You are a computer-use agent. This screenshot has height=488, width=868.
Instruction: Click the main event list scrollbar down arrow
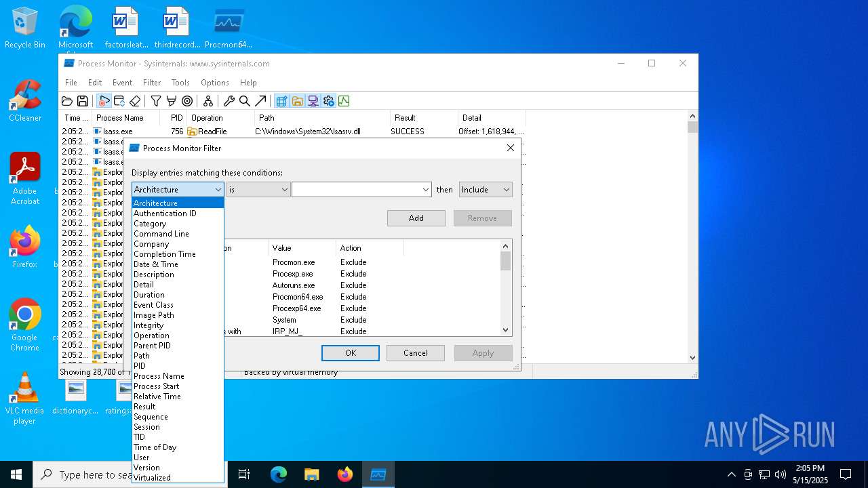(692, 357)
